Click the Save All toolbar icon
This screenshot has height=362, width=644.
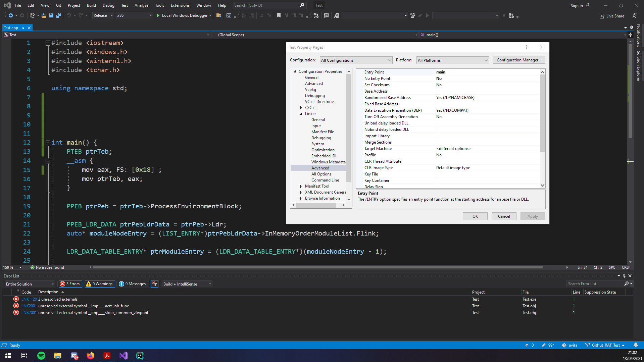pos(59,15)
